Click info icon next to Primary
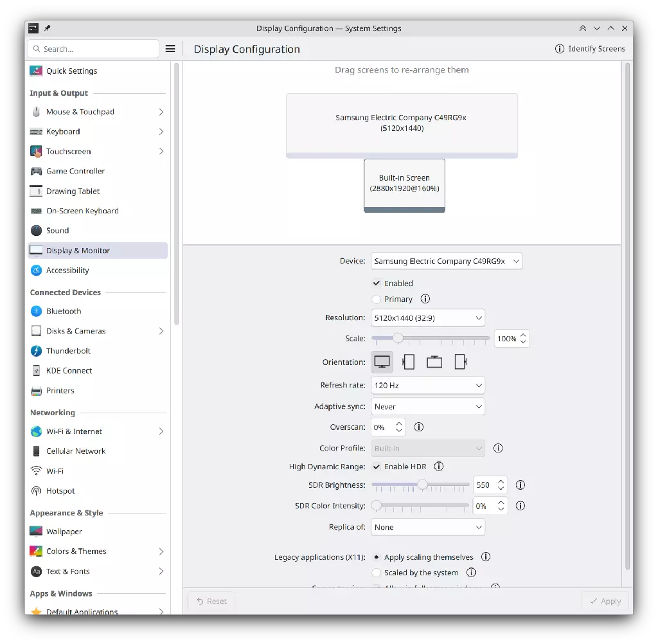Viewport: 658px width, 644px height. tap(425, 299)
